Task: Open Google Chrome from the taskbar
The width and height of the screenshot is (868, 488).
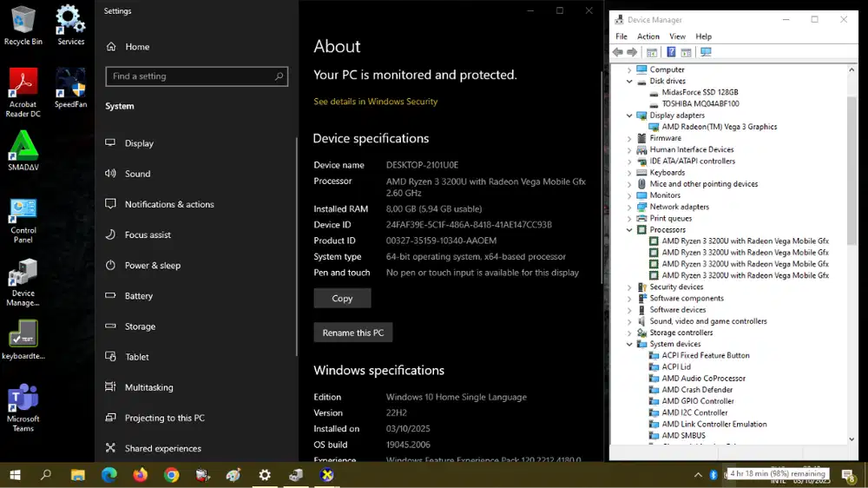Action: [172, 475]
